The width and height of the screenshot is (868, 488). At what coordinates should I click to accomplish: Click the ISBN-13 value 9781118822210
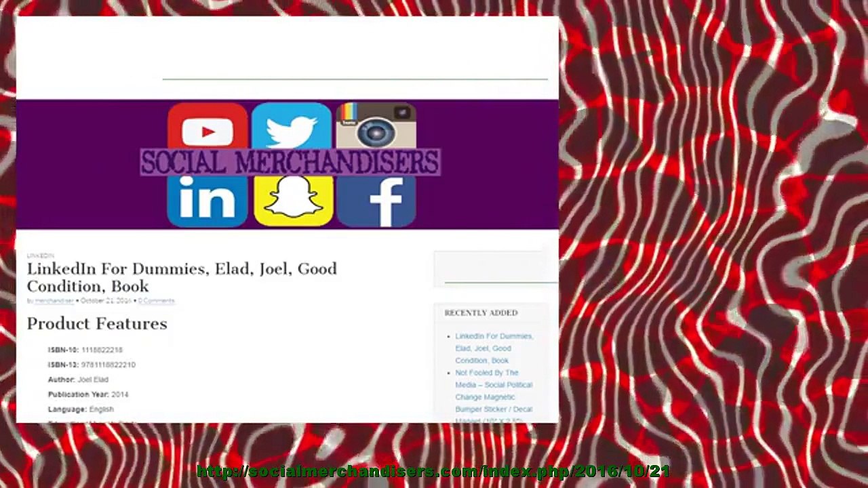[108, 365]
